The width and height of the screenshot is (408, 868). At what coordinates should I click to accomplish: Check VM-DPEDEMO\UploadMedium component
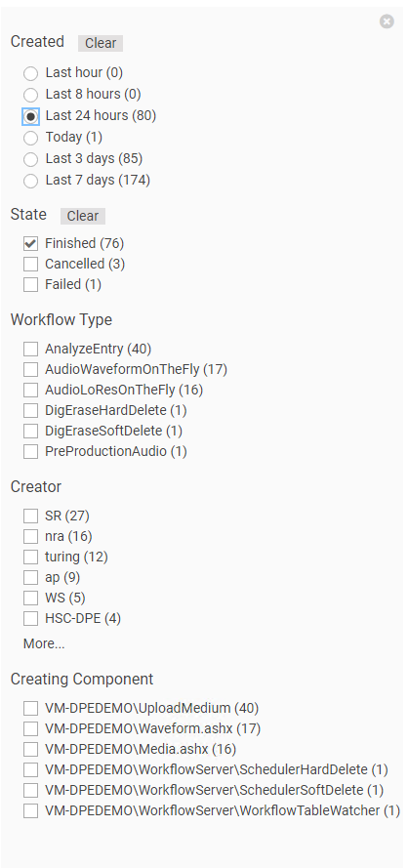point(30,709)
